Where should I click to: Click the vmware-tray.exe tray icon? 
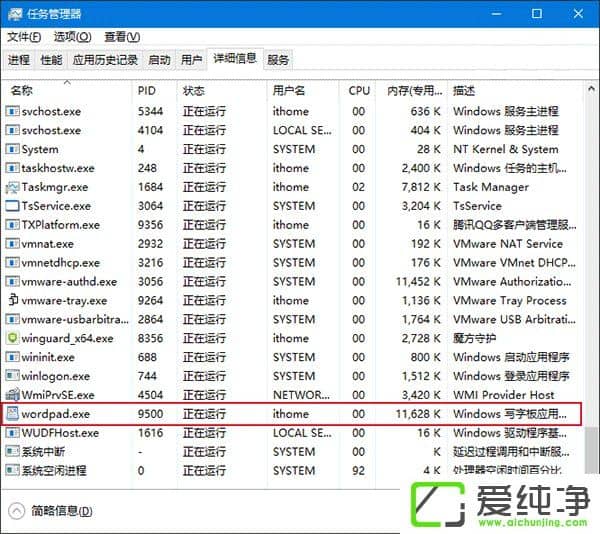pos(13,300)
